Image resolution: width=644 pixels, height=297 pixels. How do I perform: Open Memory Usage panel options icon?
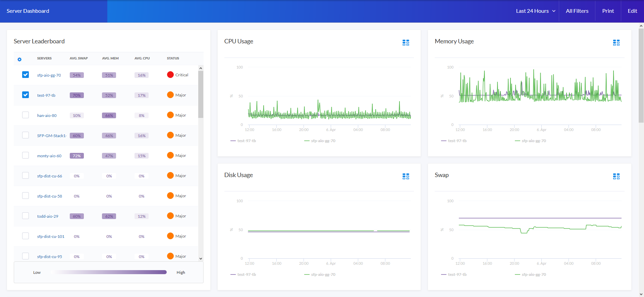(616, 43)
